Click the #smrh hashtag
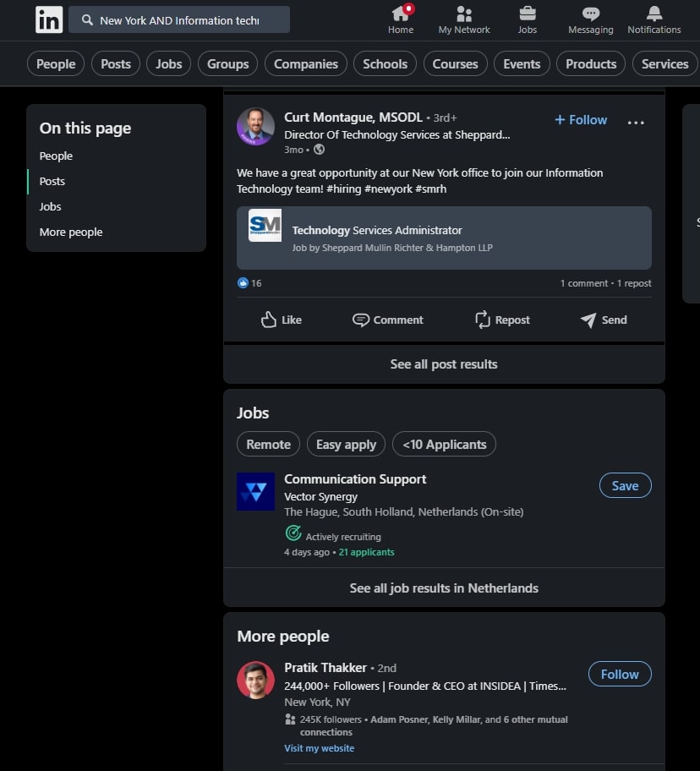 (430, 189)
